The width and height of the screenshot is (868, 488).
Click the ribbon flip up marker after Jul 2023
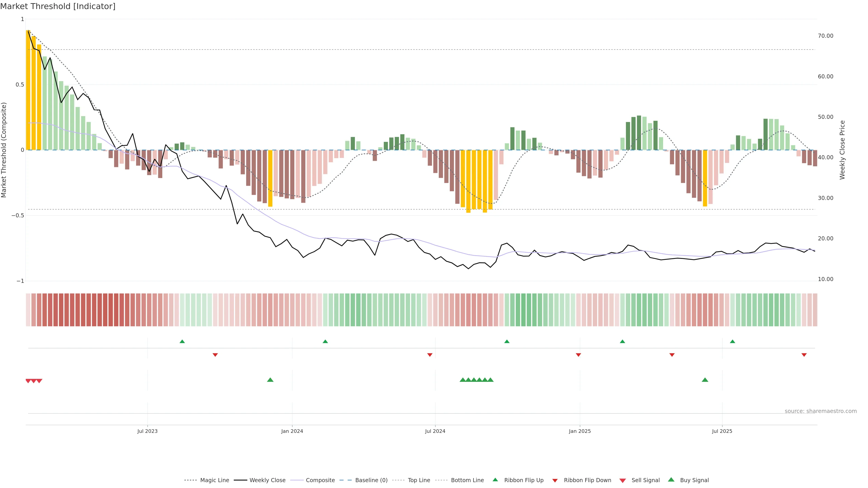point(182,342)
